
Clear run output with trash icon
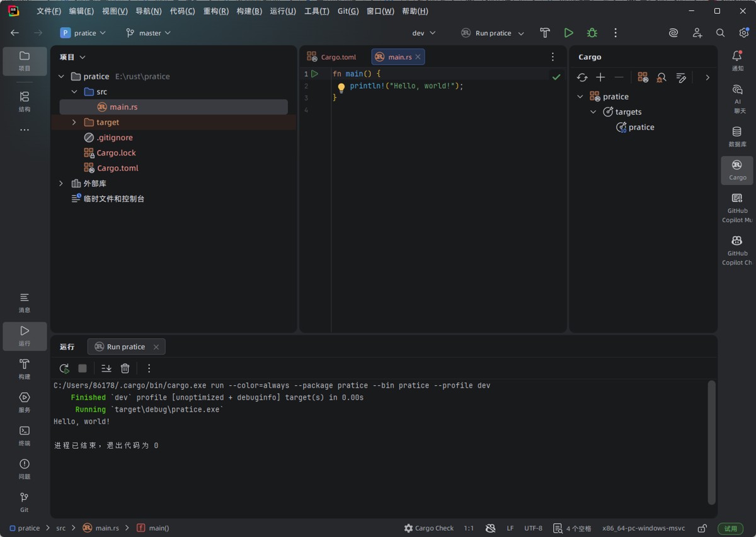[125, 368]
